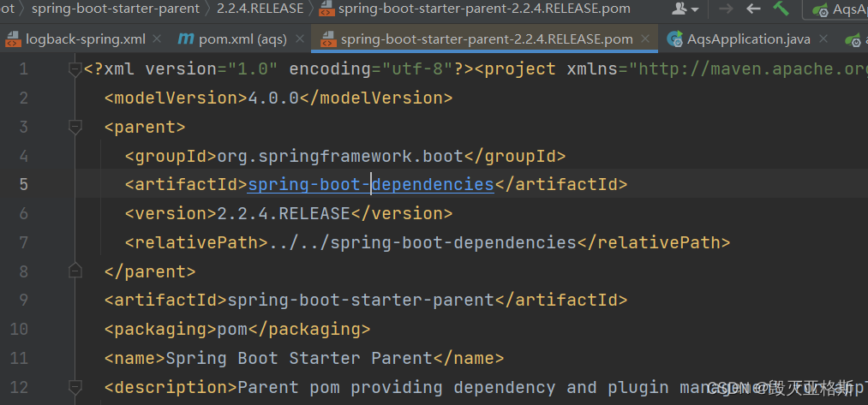This screenshot has width=868, height=405.
Task: Follow the spring-boot-dependencies link on line 5
Action: (371, 184)
